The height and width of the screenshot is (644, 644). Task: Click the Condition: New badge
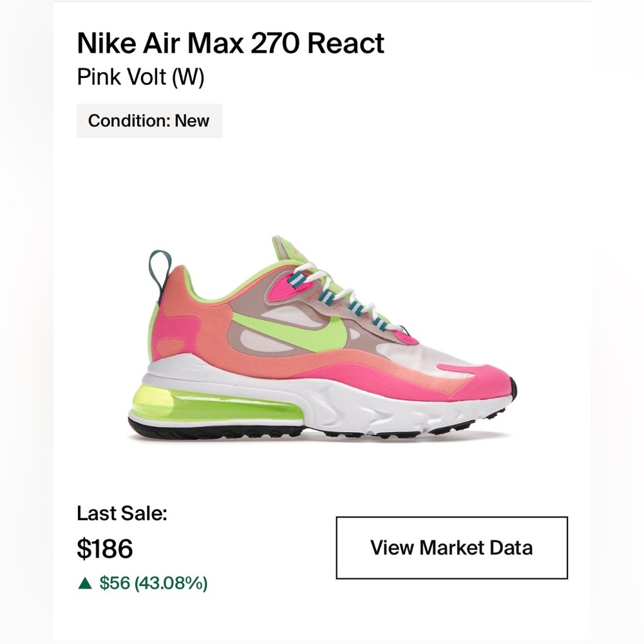[149, 120]
